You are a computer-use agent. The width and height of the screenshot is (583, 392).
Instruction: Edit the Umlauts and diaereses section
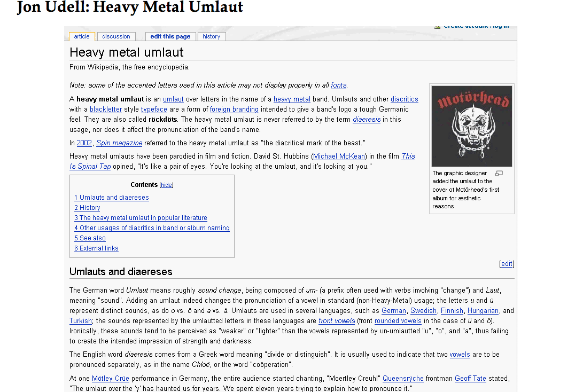pyautogui.click(x=507, y=264)
